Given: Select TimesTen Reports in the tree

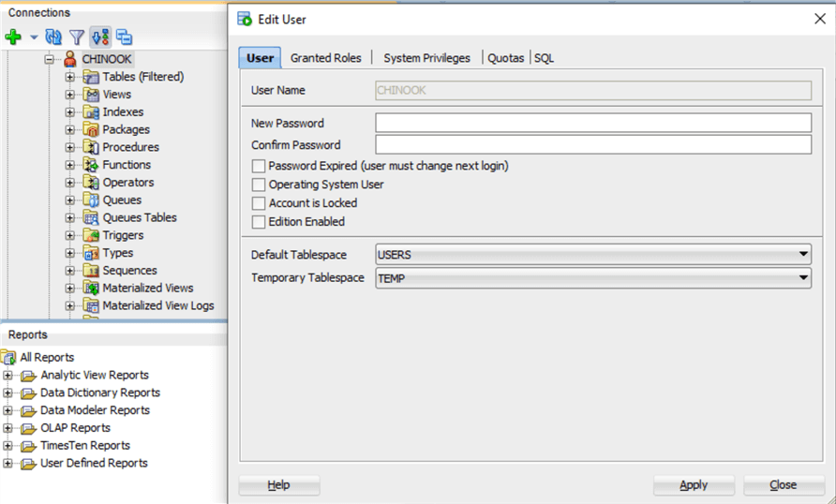Looking at the screenshot, I should click(85, 446).
